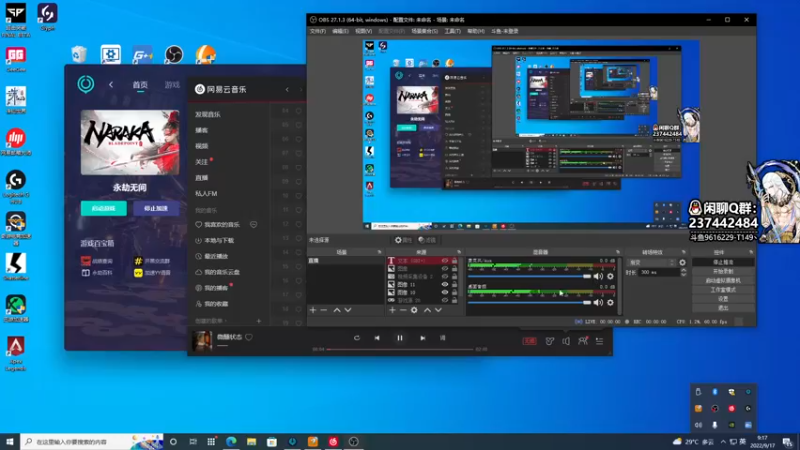Open the 视图 menu in OBS
800x450 pixels.
[x=363, y=31]
